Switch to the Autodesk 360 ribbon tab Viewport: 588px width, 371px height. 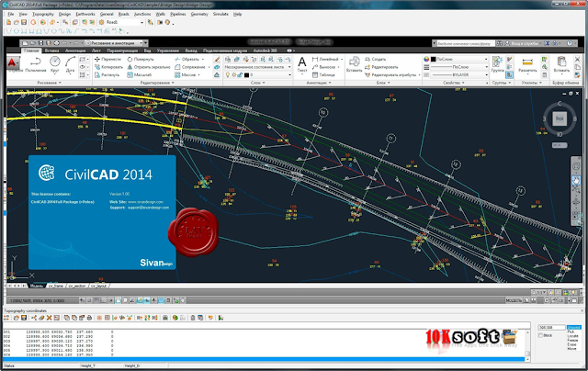click(265, 51)
